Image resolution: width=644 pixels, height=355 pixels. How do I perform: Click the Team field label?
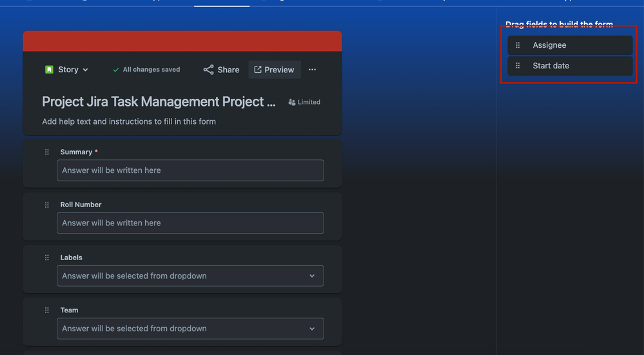[x=69, y=310]
